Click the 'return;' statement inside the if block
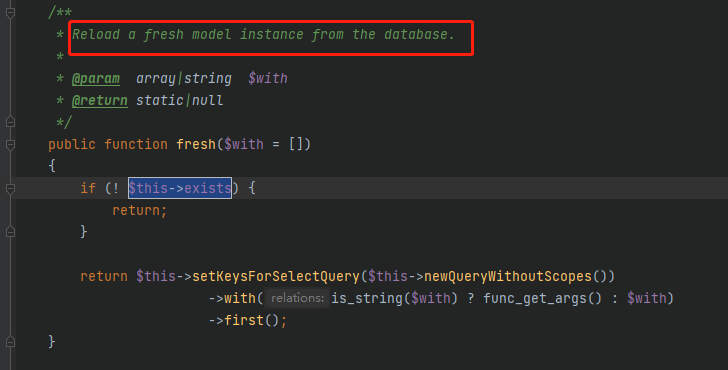Viewport: 728px width, 370px height. tap(140, 210)
